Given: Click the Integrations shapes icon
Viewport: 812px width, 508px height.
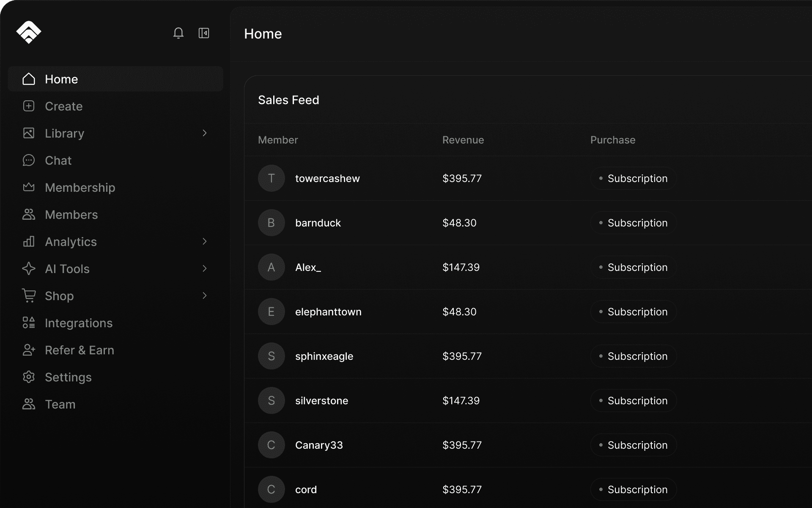Looking at the screenshot, I should 29,323.
